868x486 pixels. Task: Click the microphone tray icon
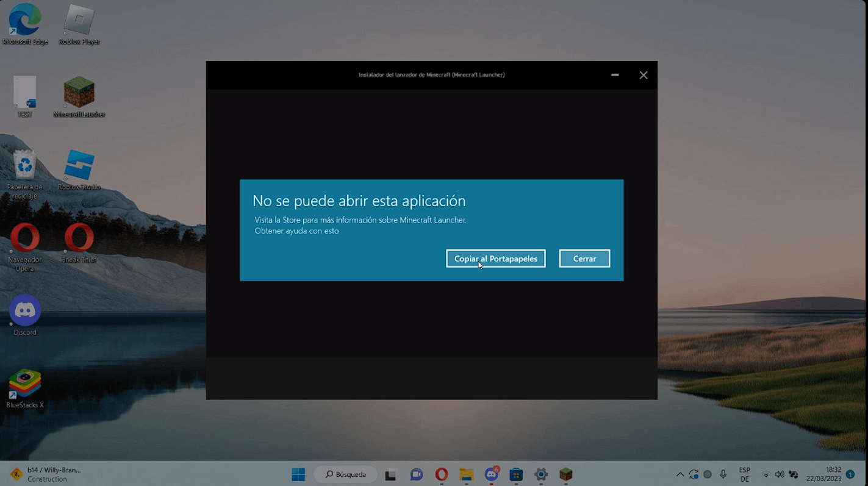point(723,474)
